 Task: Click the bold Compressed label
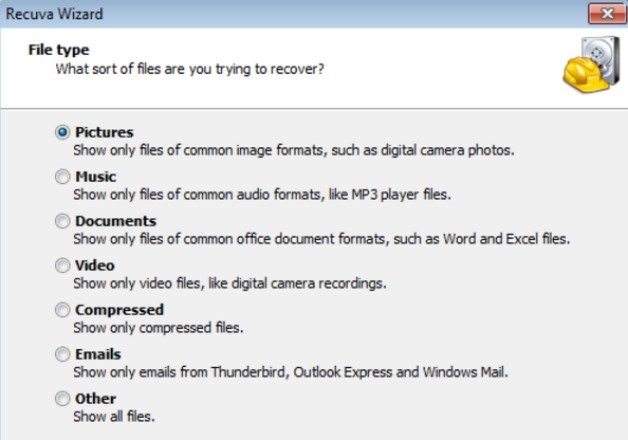click(x=119, y=310)
